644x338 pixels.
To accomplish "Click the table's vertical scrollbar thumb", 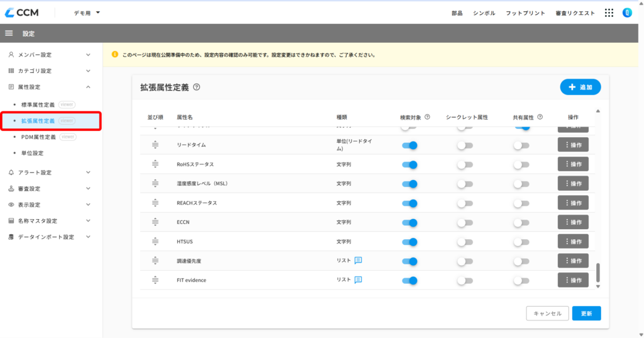I will coord(598,272).
